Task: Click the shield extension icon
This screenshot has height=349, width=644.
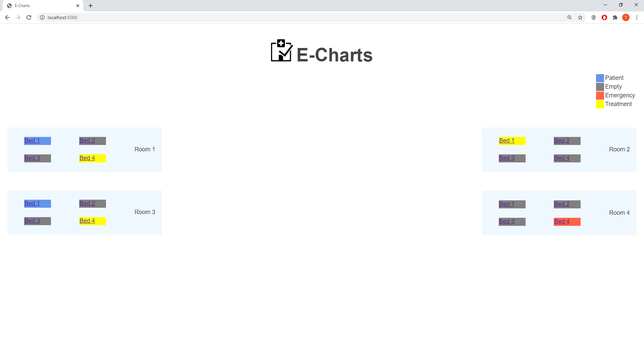Action: pos(594,17)
